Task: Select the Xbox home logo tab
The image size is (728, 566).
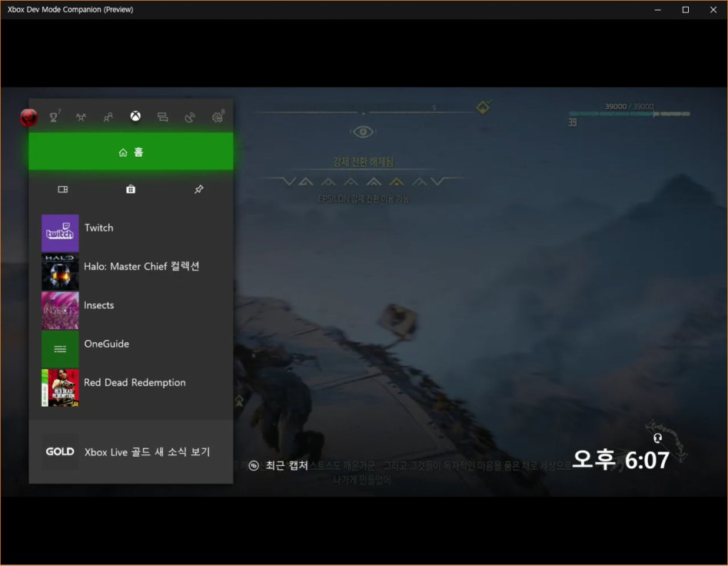Action: 135,116
